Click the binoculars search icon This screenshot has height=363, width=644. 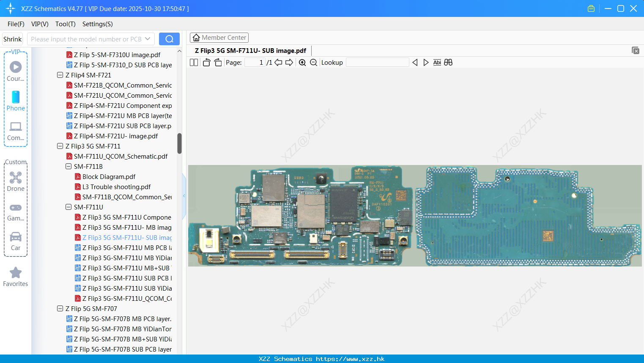coord(448,62)
